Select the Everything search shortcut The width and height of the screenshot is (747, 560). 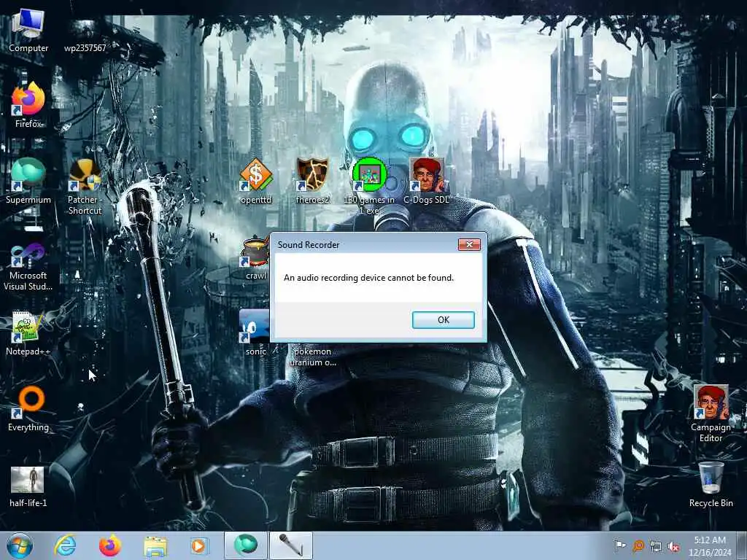[29, 409]
